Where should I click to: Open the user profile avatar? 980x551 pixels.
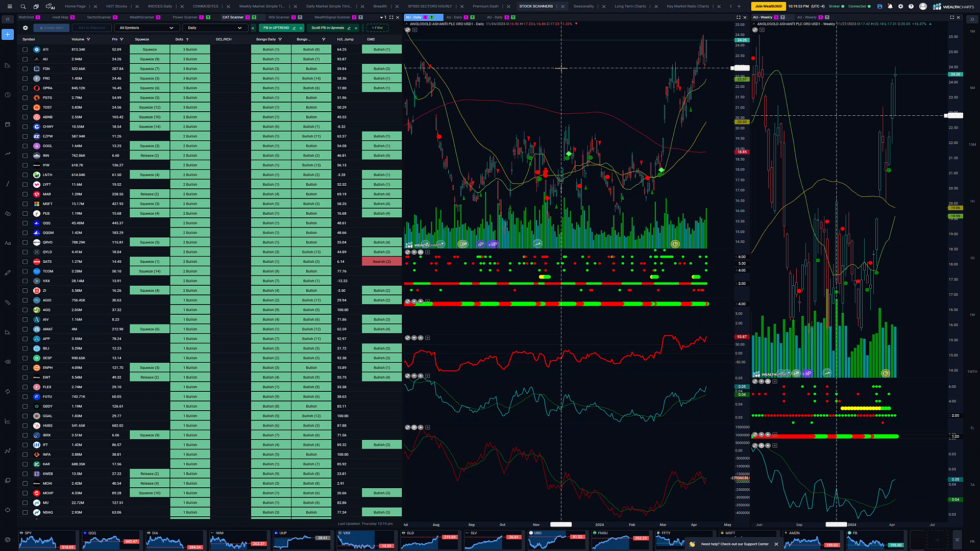click(x=923, y=7)
